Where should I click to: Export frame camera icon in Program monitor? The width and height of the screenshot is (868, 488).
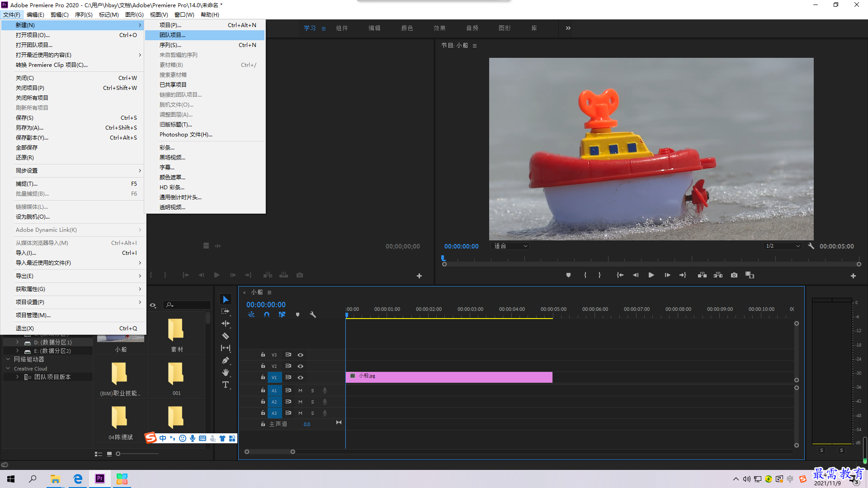734,275
